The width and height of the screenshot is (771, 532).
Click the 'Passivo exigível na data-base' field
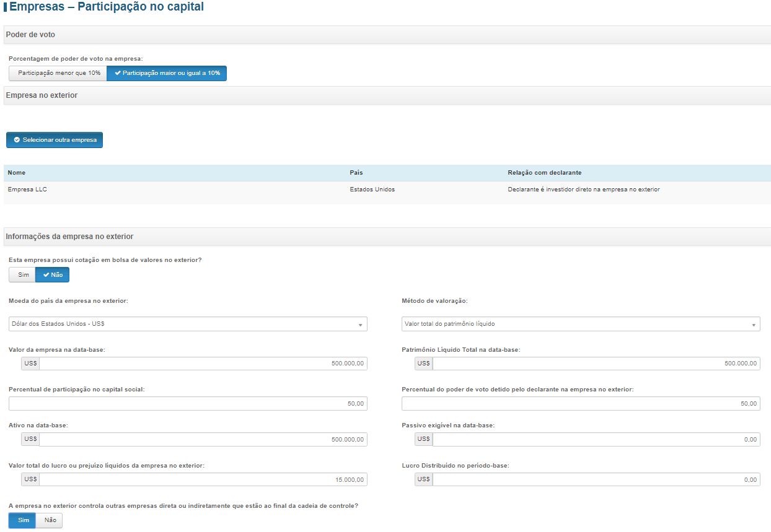pyautogui.click(x=596, y=440)
